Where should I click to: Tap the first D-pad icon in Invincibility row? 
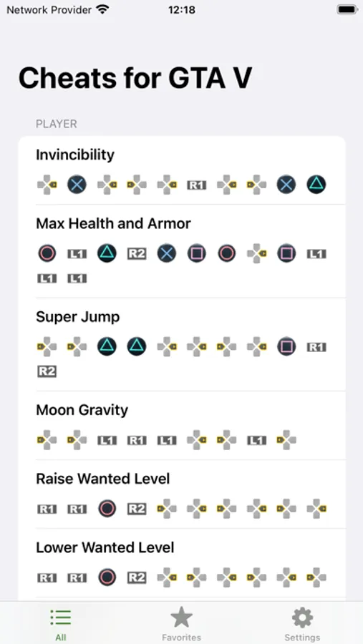[x=47, y=185]
